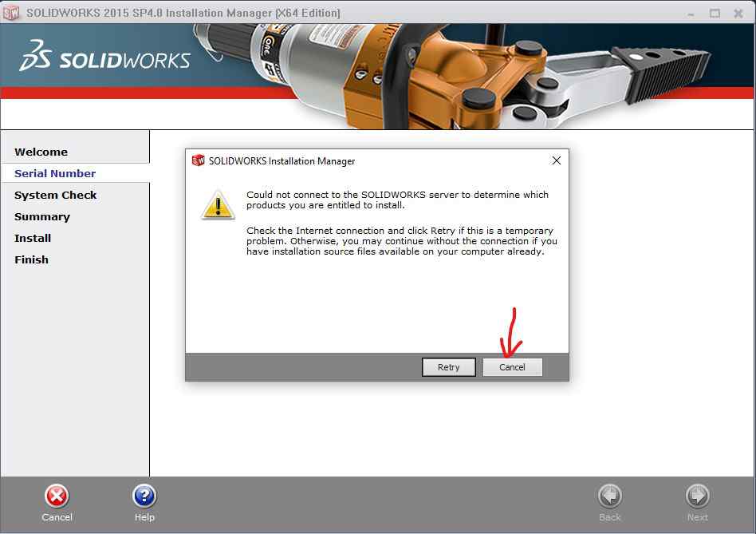This screenshot has height=534, width=756.
Task: Switch to the Summary step in the sidebar
Action: click(42, 216)
